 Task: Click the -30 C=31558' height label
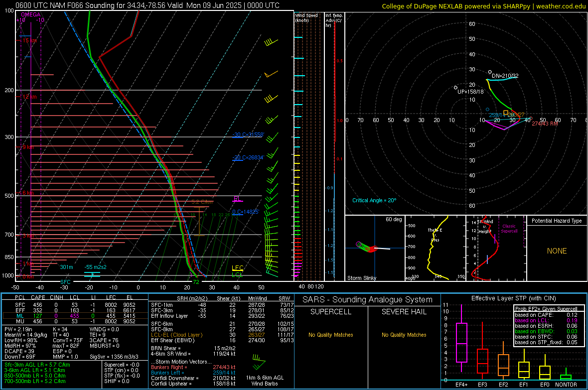(248, 134)
